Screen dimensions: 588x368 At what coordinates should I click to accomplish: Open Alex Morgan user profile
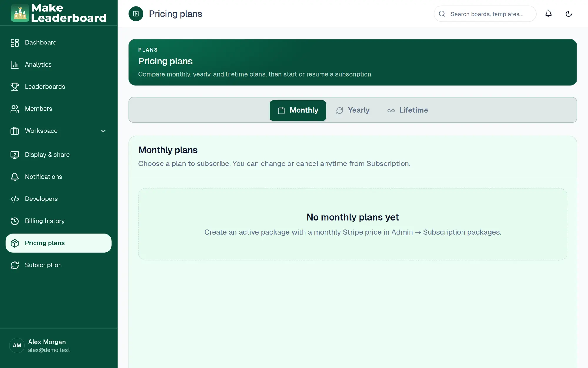[59, 345]
